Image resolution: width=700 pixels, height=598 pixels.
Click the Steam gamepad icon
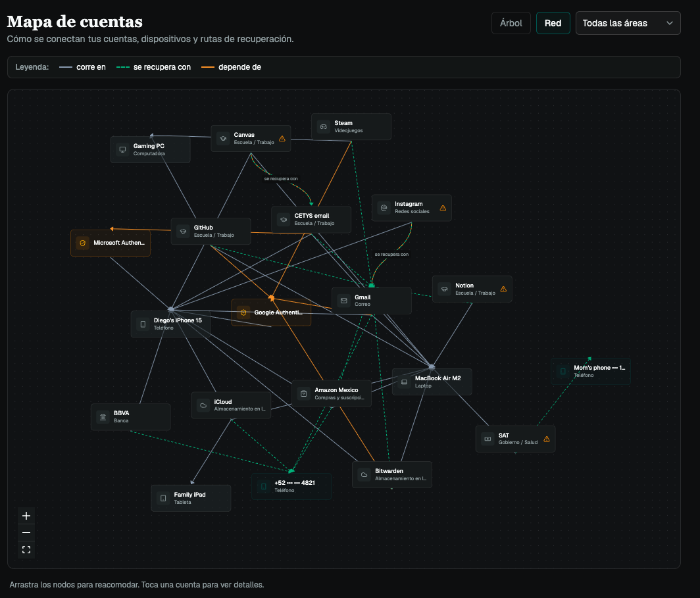pyautogui.click(x=323, y=127)
